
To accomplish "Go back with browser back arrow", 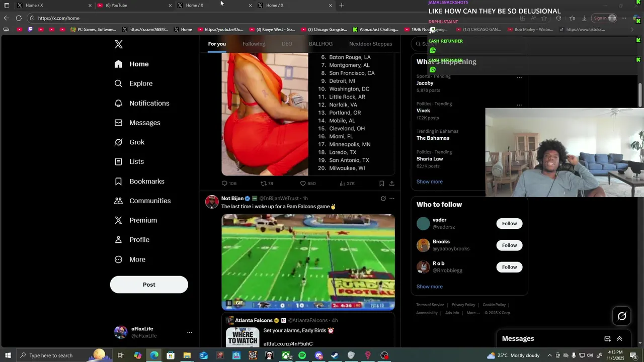I will coord(6,18).
